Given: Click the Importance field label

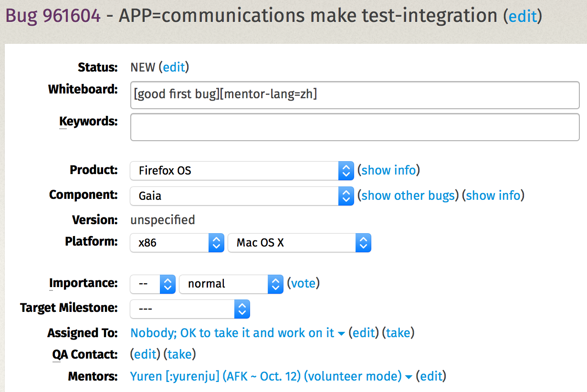Looking at the screenshot, I should point(84,283).
